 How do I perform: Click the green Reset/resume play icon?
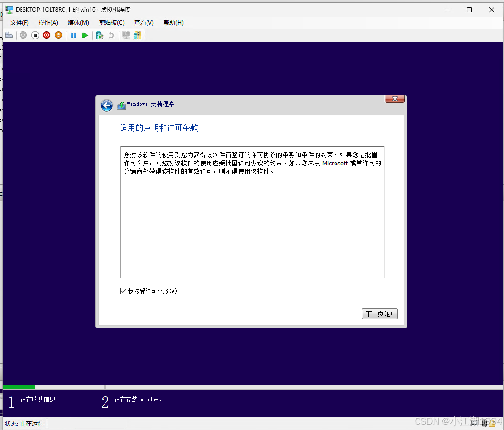point(85,35)
